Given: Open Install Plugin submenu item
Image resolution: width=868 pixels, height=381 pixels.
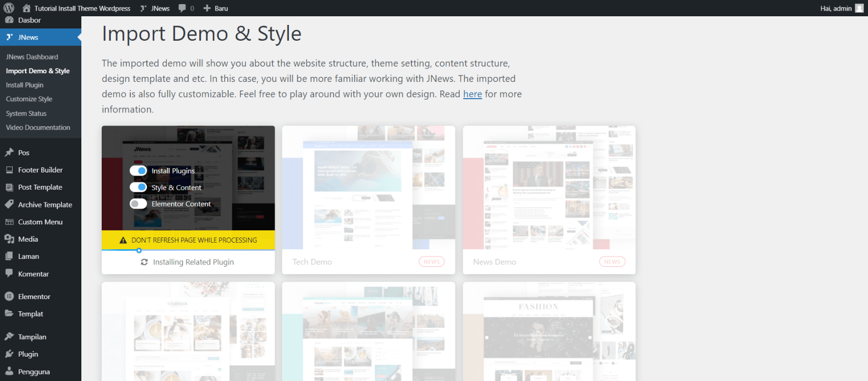Looking at the screenshot, I should click(24, 85).
